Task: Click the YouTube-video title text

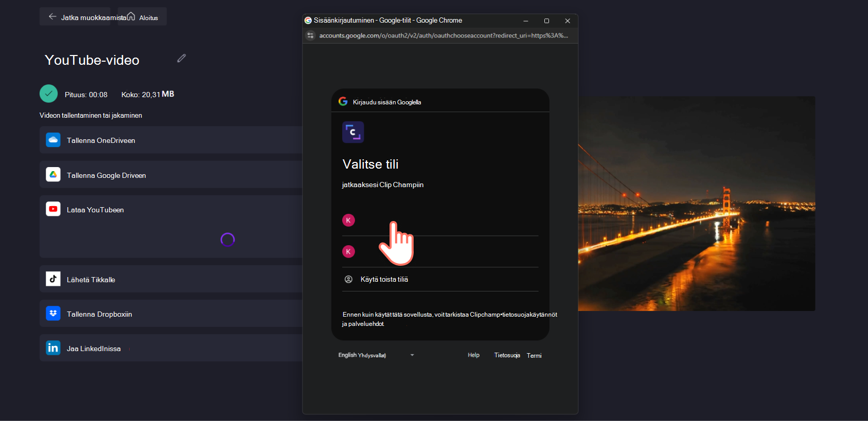Action: (92, 60)
